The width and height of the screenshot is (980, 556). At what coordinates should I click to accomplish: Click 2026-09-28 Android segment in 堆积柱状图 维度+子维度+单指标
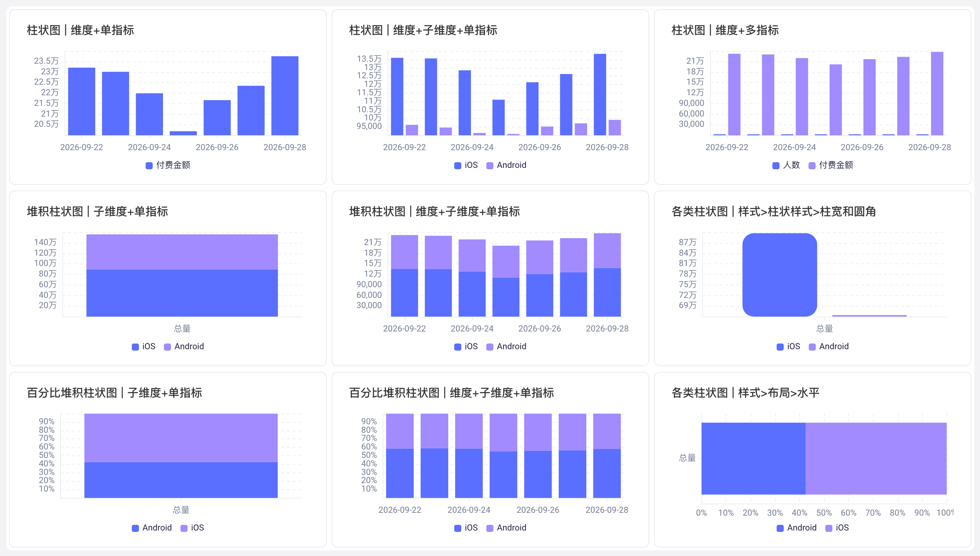click(607, 250)
